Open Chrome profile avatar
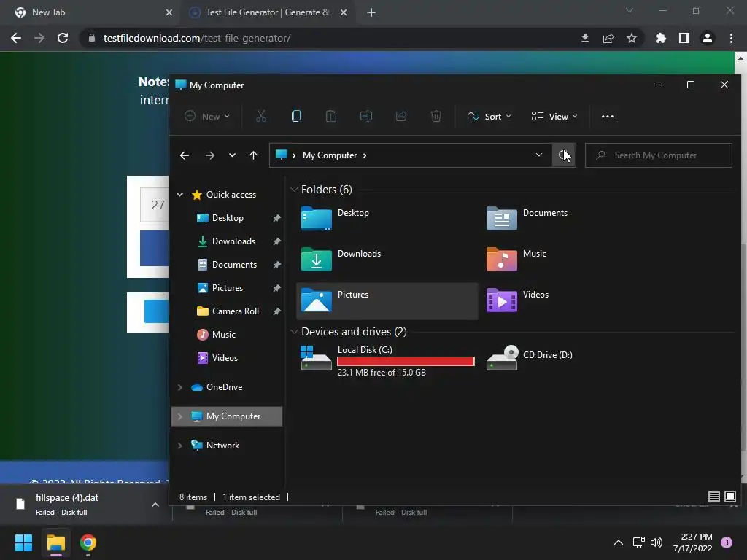This screenshot has width=747, height=560. pos(707,38)
